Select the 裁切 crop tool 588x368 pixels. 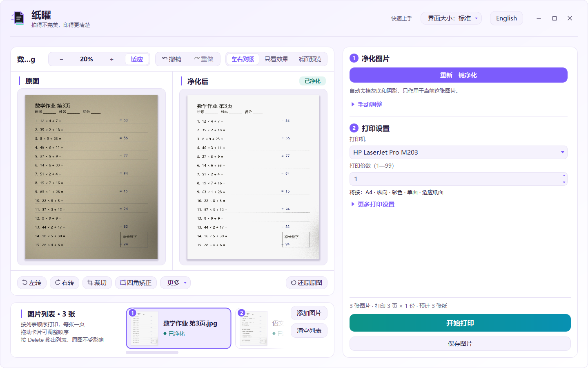(97, 283)
